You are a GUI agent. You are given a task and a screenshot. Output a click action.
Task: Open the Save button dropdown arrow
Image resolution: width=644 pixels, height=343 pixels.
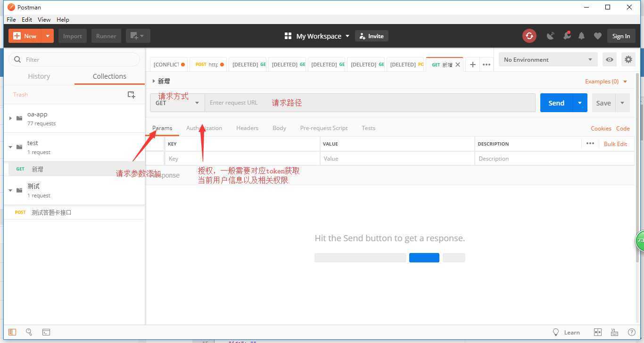tap(622, 103)
